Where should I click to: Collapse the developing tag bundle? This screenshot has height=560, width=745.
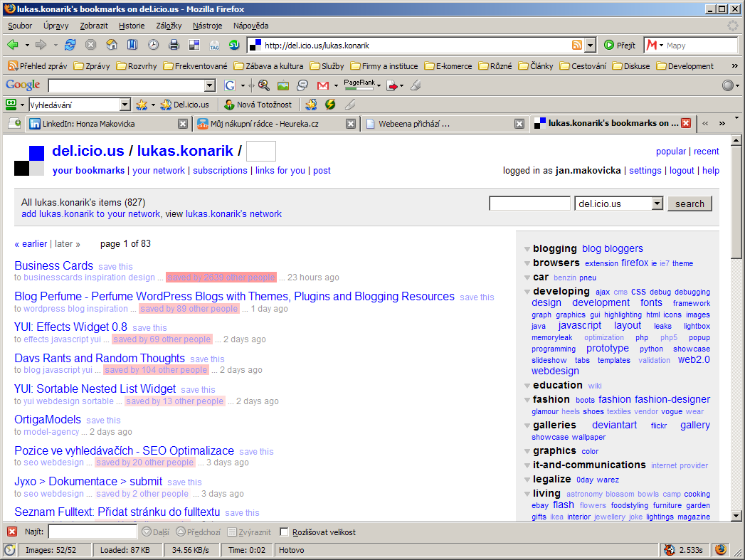pyautogui.click(x=527, y=292)
